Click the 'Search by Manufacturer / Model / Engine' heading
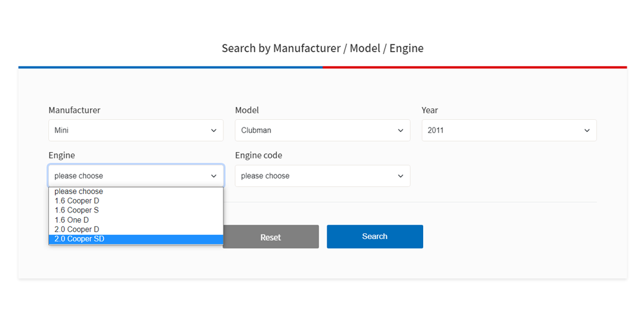The height and width of the screenshot is (322, 644). tap(323, 48)
